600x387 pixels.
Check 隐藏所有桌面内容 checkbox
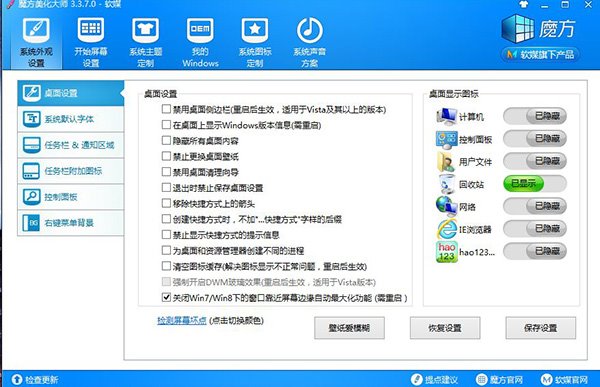166,140
